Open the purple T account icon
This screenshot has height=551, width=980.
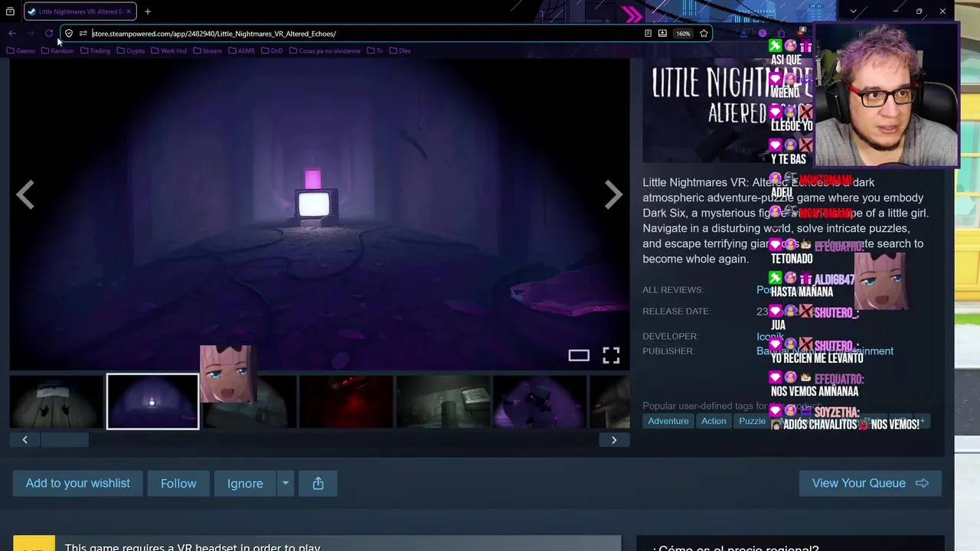pyautogui.click(x=763, y=33)
